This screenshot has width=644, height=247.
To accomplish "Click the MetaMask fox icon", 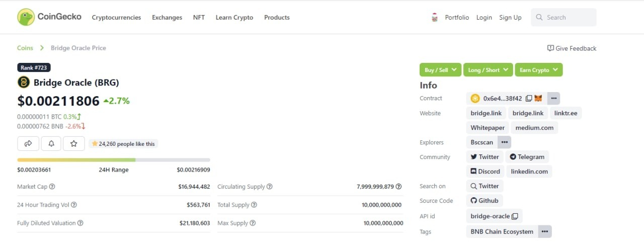I will pos(538,99).
